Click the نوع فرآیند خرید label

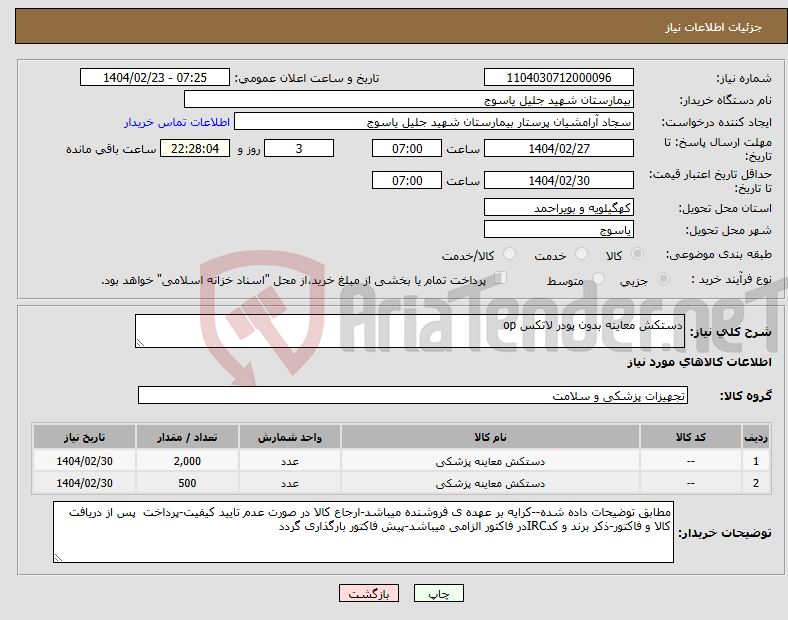[731, 279]
